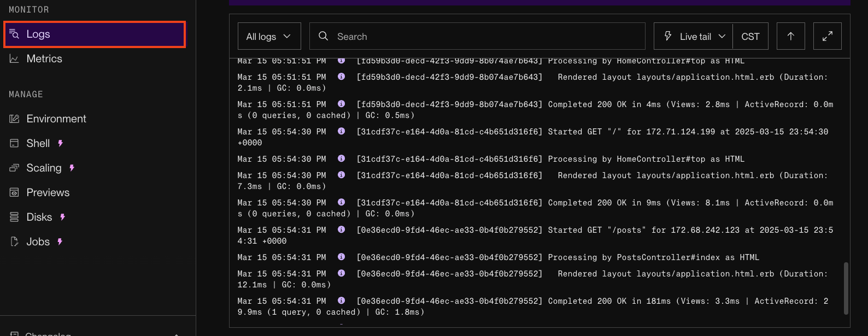Click info icon on Started GET "/" line
Viewport: 868px width, 336px height.
[x=341, y=131]
